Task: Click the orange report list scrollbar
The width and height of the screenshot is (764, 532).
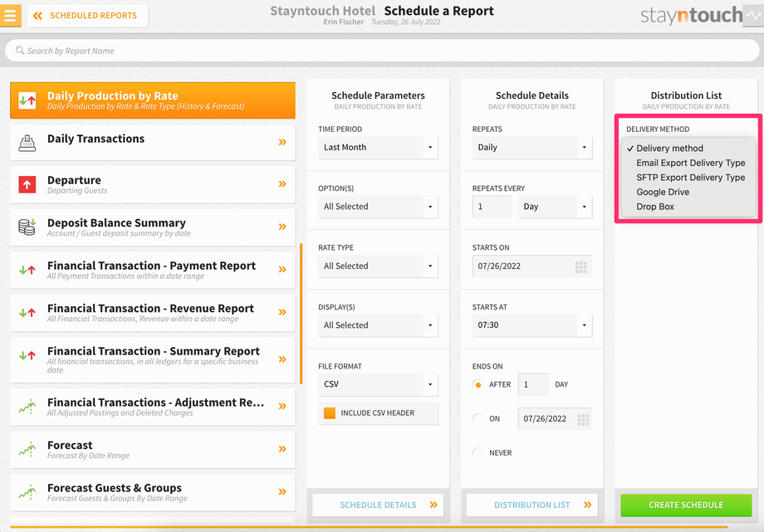Action: coord(301,314)
